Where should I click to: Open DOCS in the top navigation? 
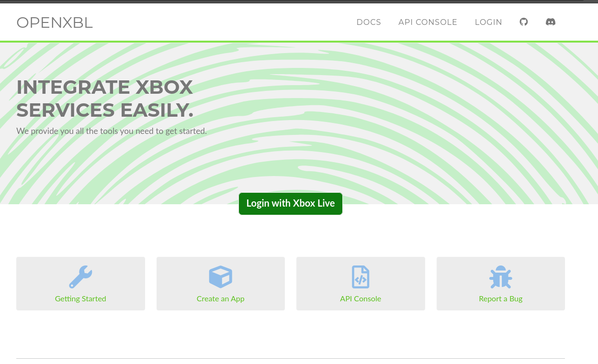369,22
